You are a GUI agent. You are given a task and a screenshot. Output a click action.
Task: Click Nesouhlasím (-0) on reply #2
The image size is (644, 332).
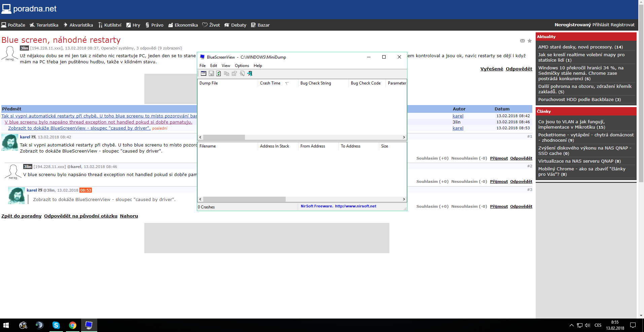click(x=469, y=181)
